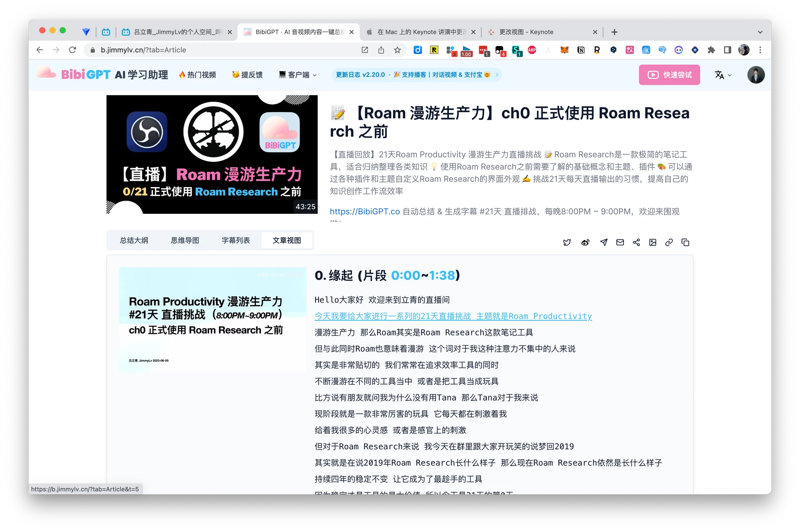
Task: Open the Chrome extensions puzzle menu
Action: pyautogui.click(x=711, y=50)
